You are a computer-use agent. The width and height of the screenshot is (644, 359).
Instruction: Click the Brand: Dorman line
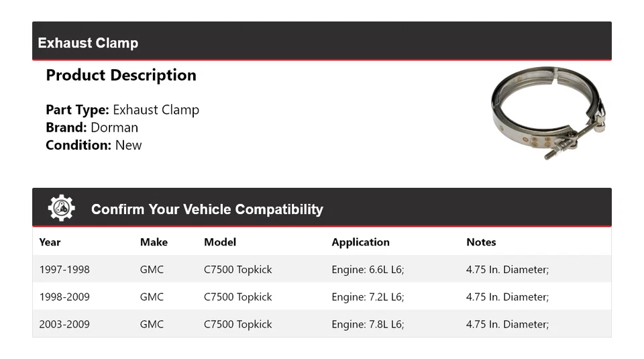click(92, 127)
